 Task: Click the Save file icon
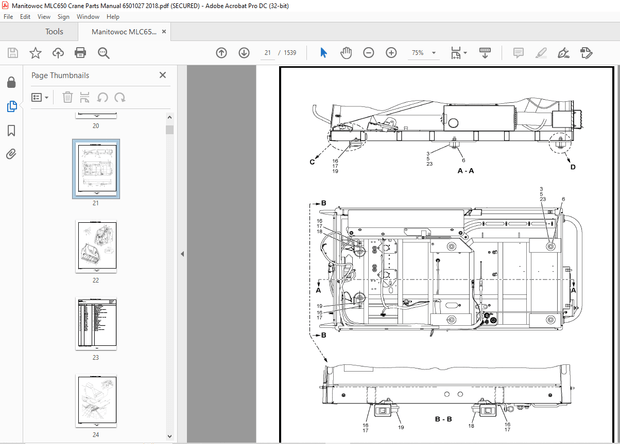click(13, 53)
